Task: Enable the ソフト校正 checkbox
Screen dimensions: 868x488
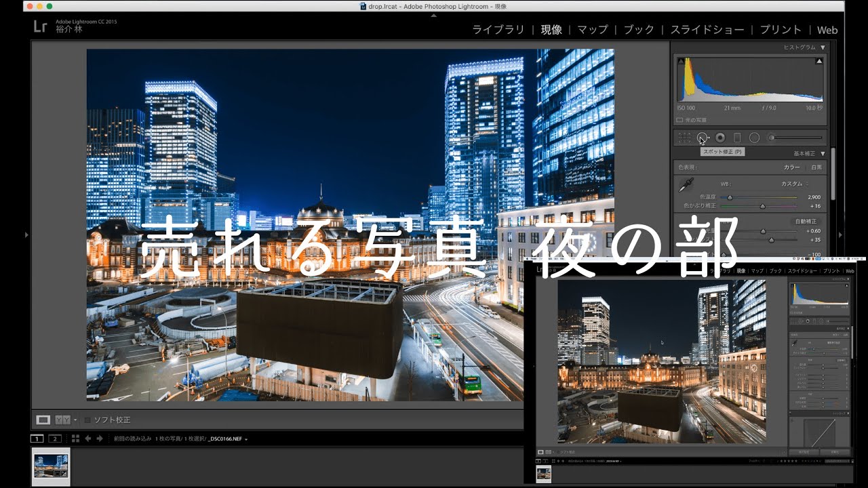Action: point(87,420)
